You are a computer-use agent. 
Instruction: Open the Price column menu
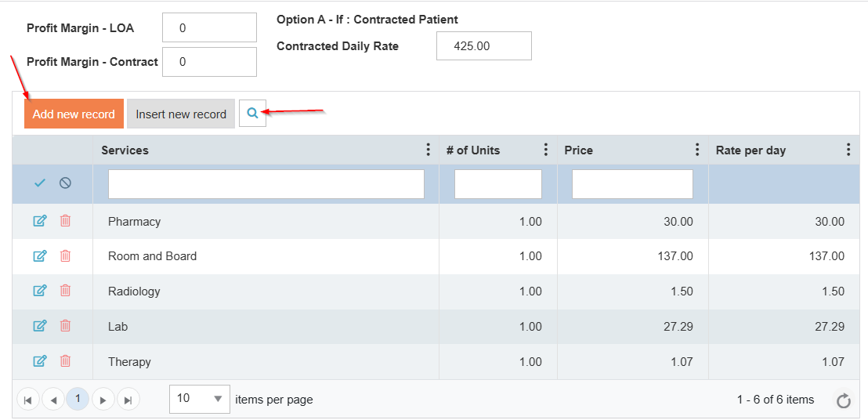point(697,150)
